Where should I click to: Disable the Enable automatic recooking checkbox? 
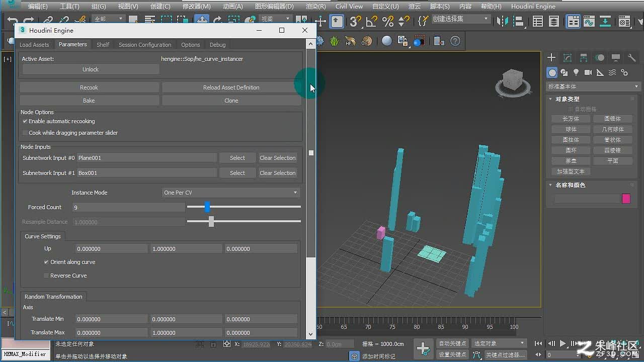pos(25,121)
